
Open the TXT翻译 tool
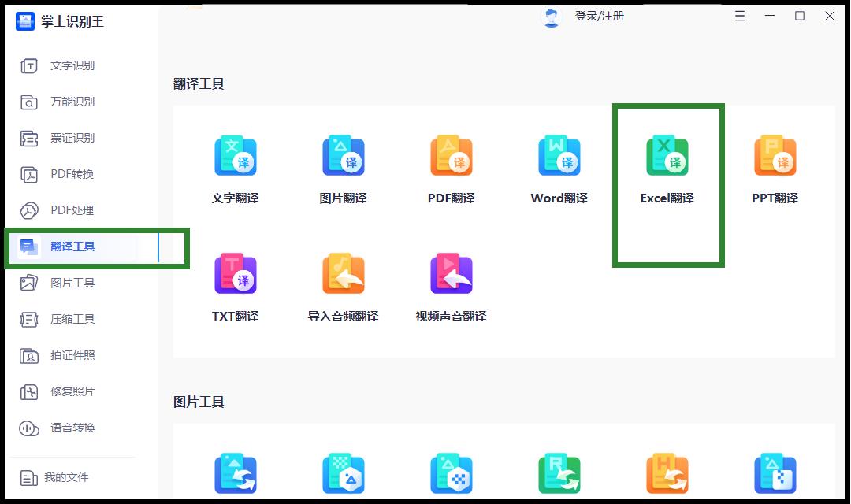235,285
